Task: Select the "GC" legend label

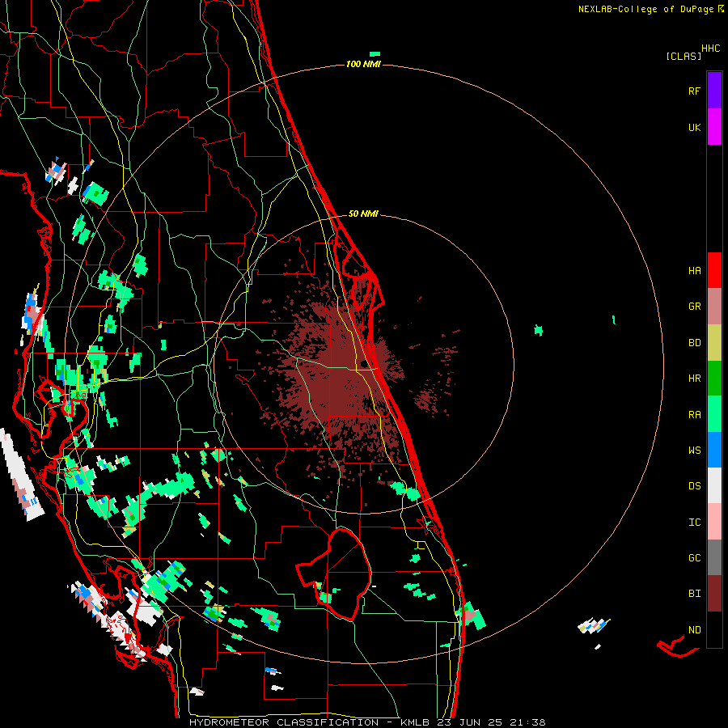Action: (x=694, y=557)
